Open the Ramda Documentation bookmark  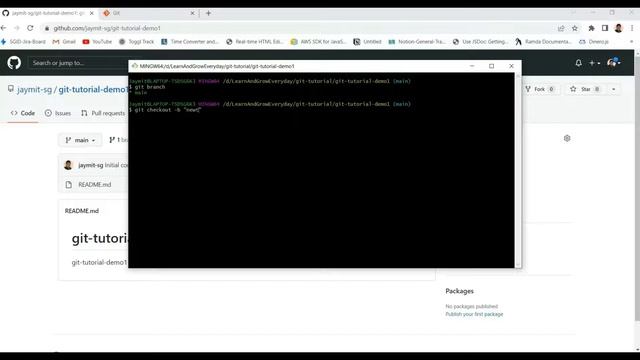(543, 42)
